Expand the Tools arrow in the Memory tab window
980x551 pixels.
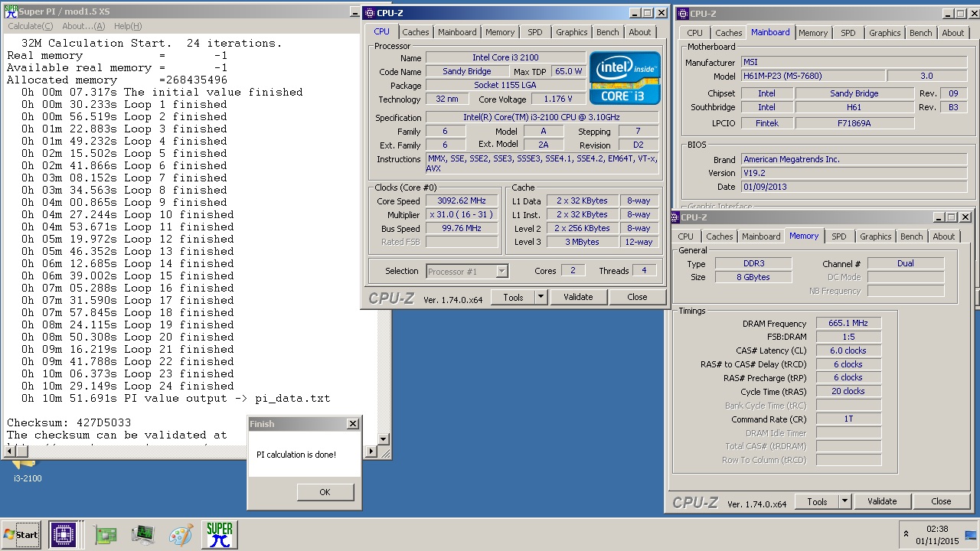click(x=844, y=501)
